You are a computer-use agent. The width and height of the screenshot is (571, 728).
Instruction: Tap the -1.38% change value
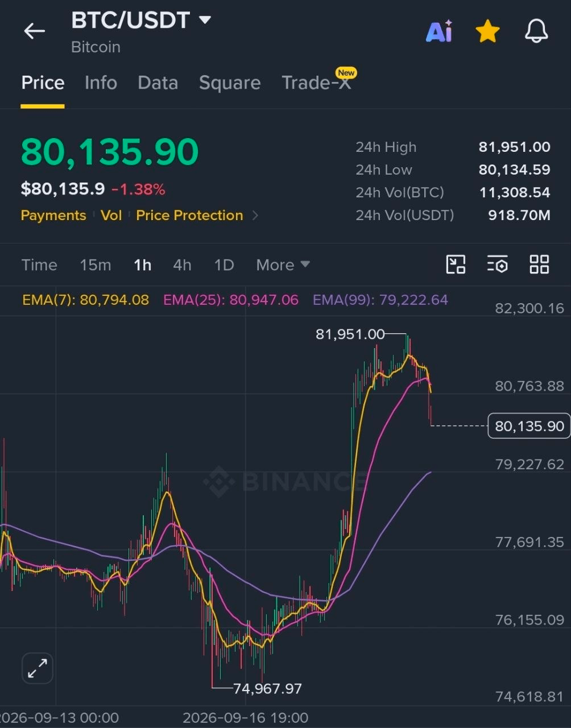tap(138, 189)
